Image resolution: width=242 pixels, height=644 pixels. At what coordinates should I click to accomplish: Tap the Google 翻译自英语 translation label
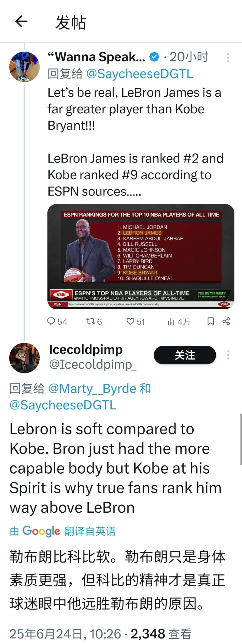tap(63, 531)
